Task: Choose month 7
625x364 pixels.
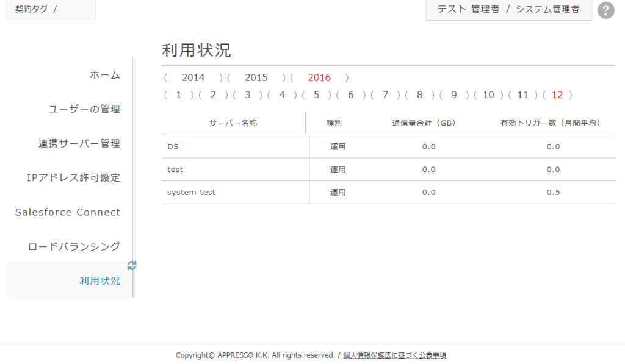Action: pos(385,95)
